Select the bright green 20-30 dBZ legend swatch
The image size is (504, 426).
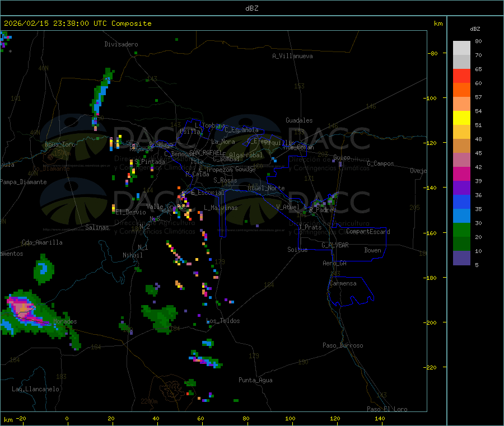[x=461, y=230]
